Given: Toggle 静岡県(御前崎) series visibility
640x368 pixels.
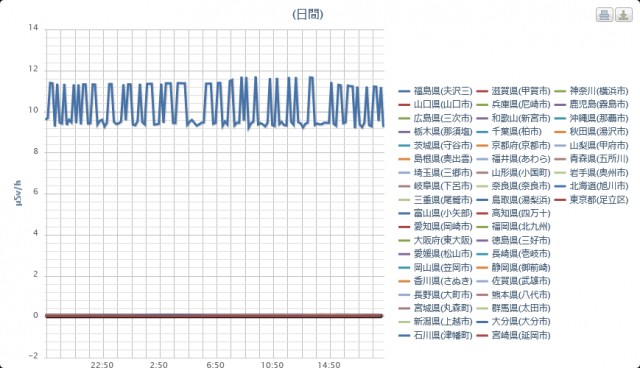Looking at the screenshot, I should [x=513, y=268].
